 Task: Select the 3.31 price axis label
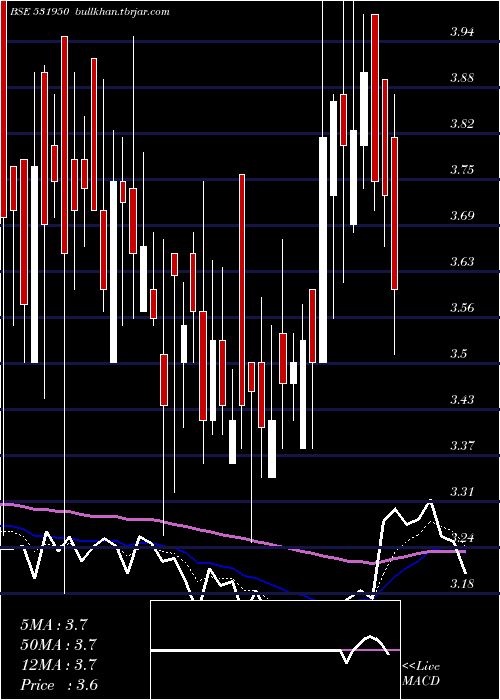coord(461,492)
